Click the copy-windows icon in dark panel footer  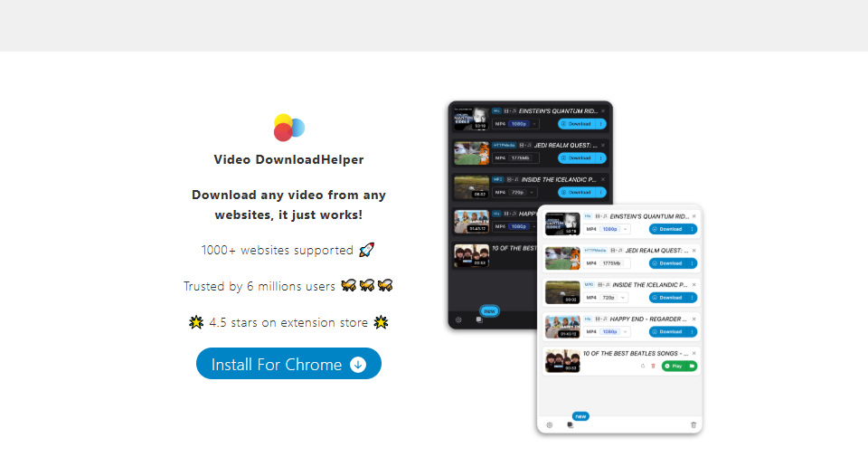point(479,319)
